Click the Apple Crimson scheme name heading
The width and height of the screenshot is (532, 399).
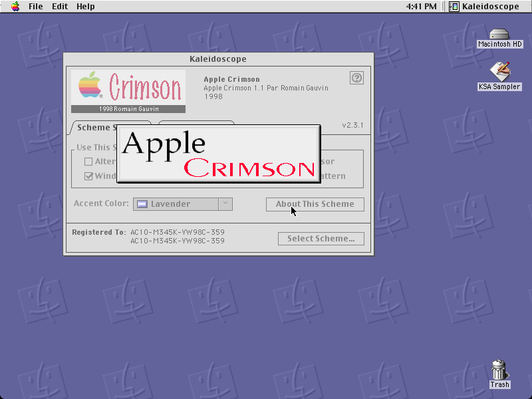(x=231, y=79)
